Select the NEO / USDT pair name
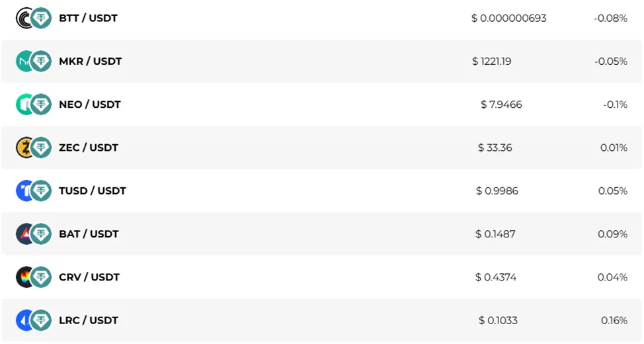Image resolution: width=644 pixels, height=344 pixels. click(90, 105)
